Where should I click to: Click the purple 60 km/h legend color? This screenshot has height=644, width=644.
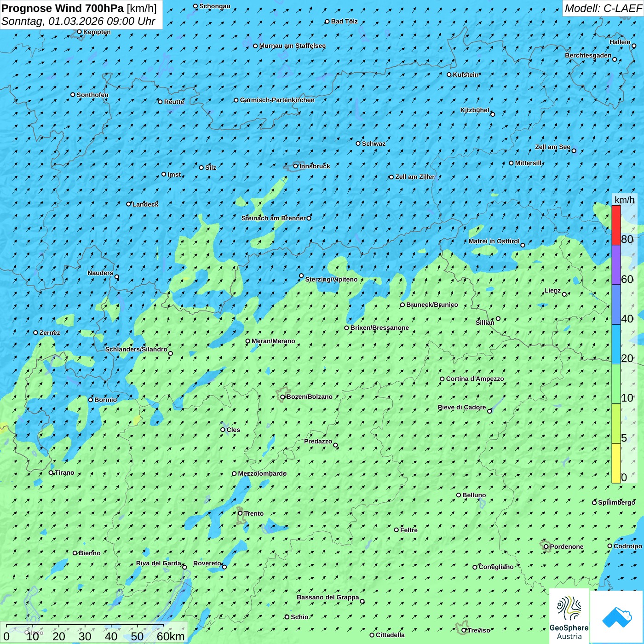(x=616, y=265)
